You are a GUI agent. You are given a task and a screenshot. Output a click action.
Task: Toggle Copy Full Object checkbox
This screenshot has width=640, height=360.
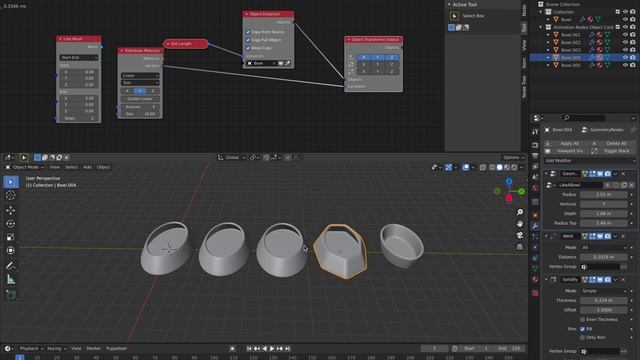pos(248,40)
